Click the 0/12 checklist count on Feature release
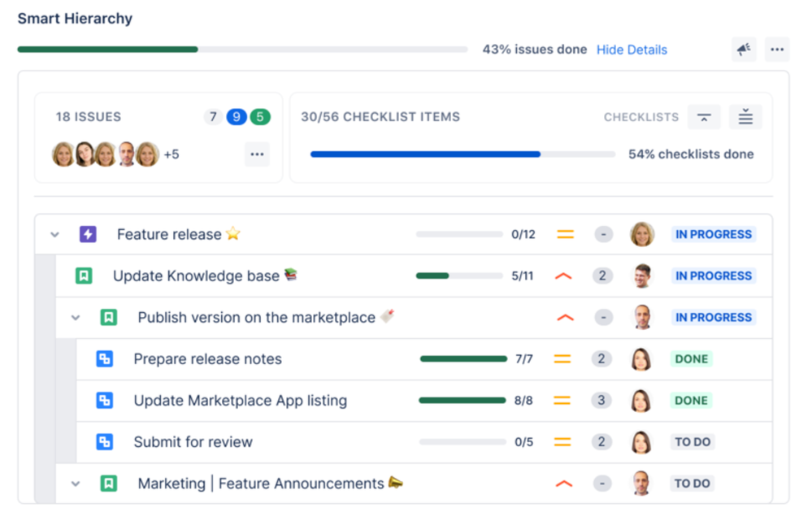The width and height of the screenshot is (812, 512). click(x=523, y=235)
